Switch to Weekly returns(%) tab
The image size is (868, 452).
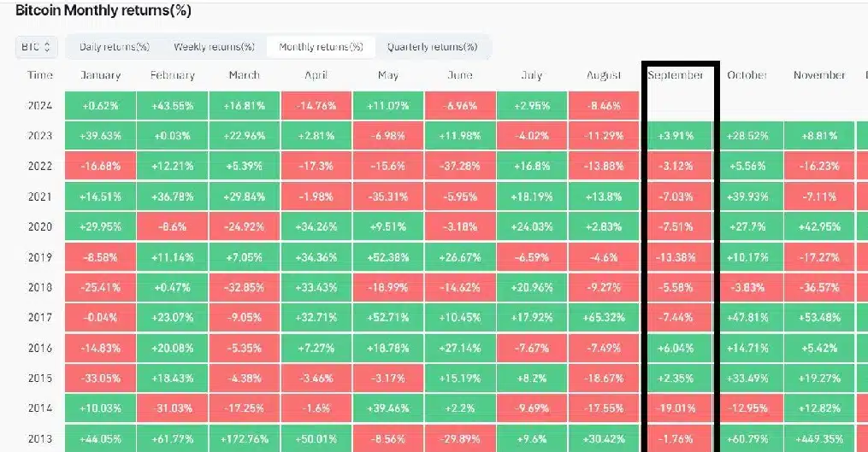215,47
